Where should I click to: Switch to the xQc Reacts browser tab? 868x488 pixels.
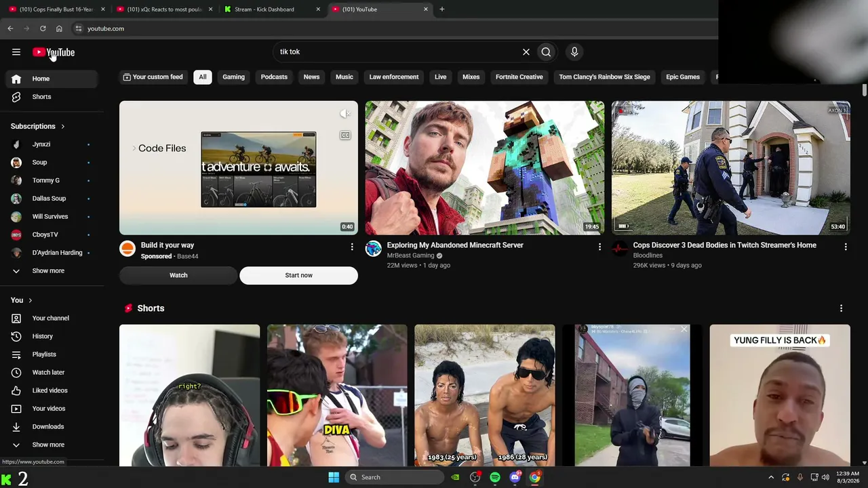point(165,9)
